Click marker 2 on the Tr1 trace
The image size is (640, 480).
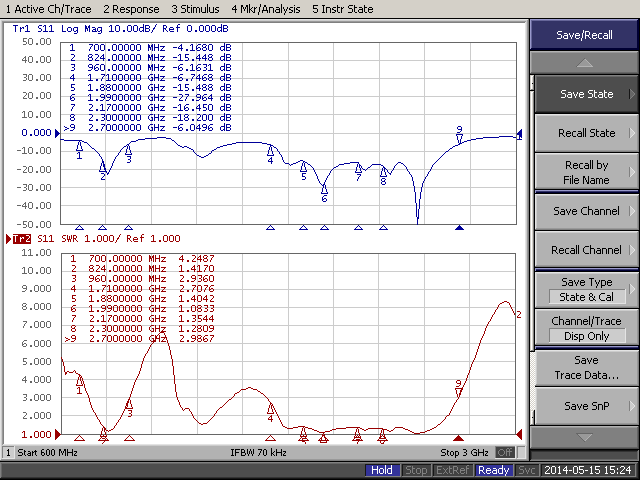tap(103, 167)
